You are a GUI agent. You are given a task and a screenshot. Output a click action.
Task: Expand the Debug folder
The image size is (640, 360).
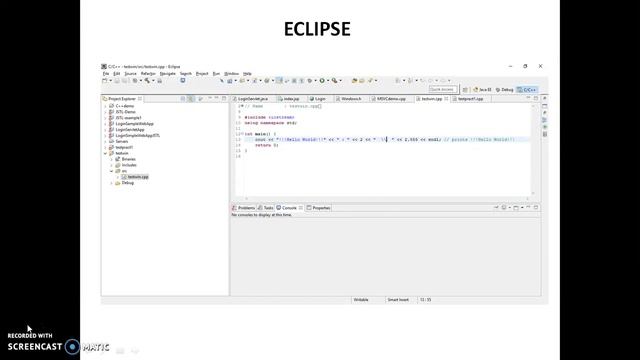pos(111,183)
